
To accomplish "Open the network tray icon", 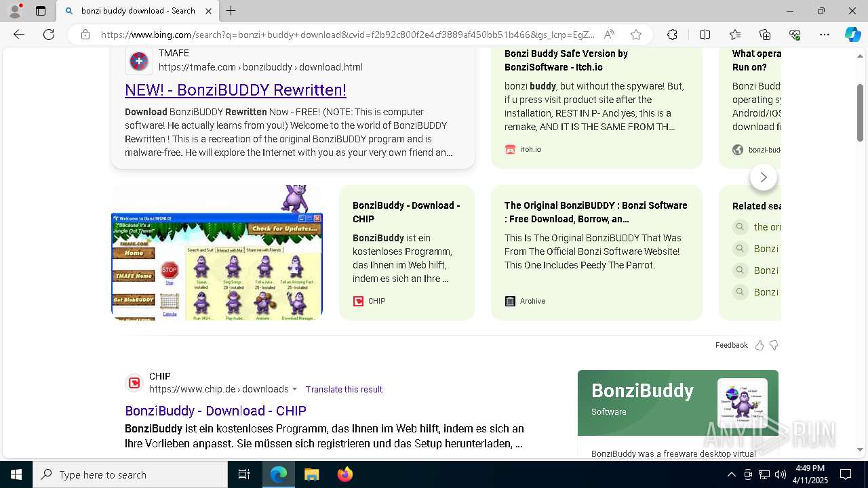I will (764, 474).
